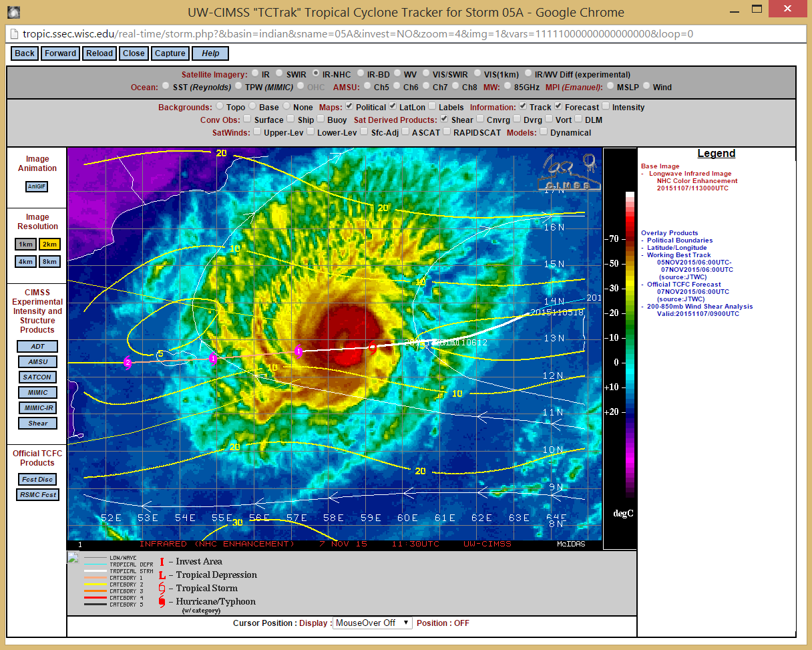Image resolution: width=812 pixels, height=650 pixels.
Task: Click the CIMSS logo on the satellite image
Action: pyautogui.click(x=567, y=173)
